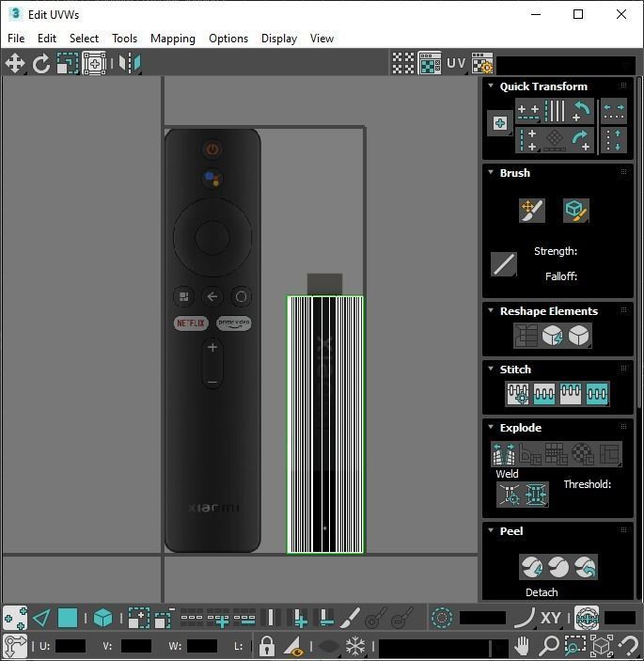The width and height of the screenshot is (644, 661).
Task: Select the Freeform Mode tool
Action: 94,63
